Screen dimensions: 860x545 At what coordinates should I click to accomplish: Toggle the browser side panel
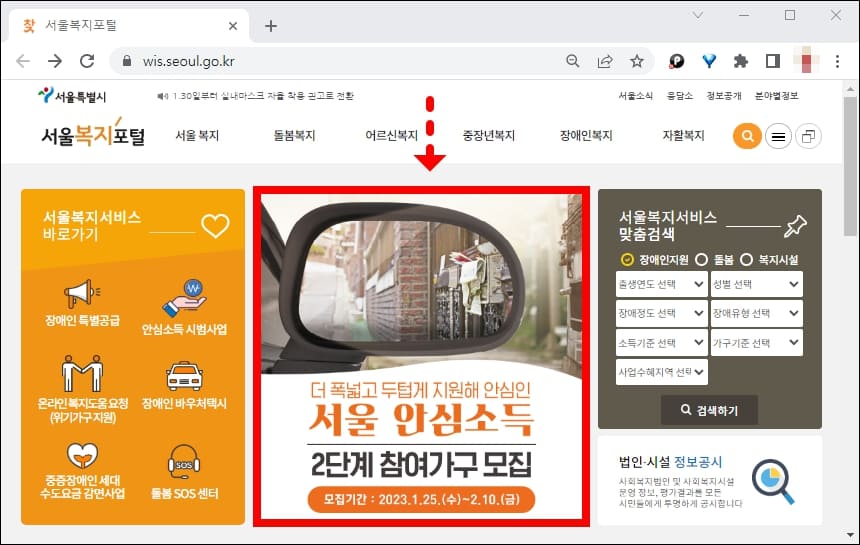click(773, 61)
